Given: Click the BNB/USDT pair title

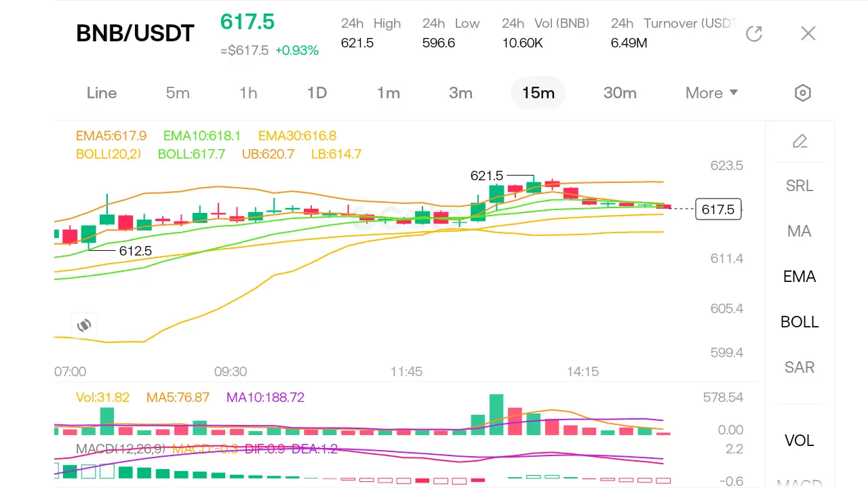Looking at the screenshot, I should coord(136,33).
